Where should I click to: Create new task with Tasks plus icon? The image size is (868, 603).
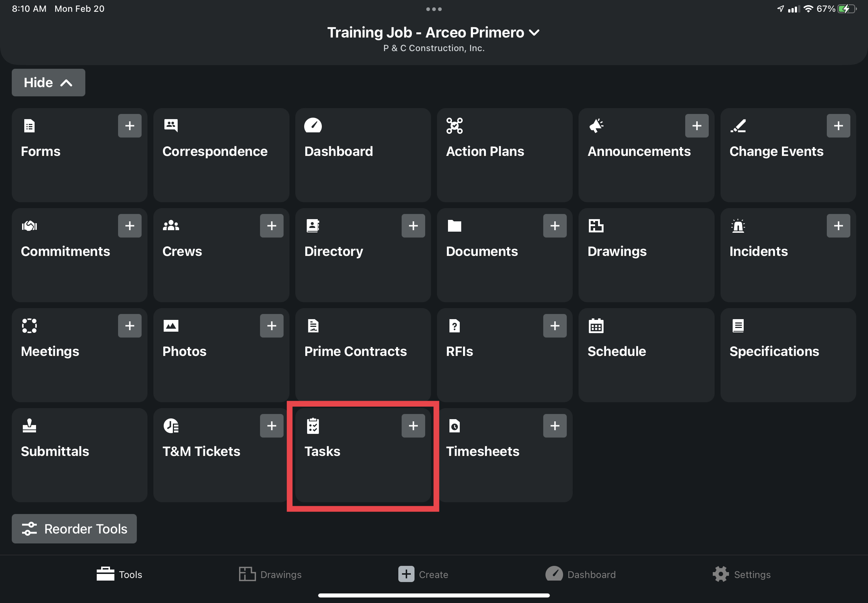coord(413,426)
